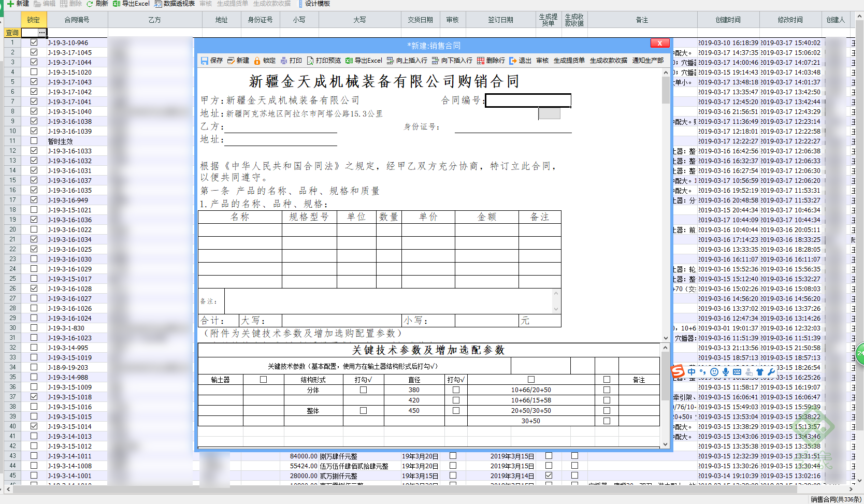Check the 整体 structure checkbox
Screen dimensions: 864x504
pyautogui.click(x=363, y=411)
